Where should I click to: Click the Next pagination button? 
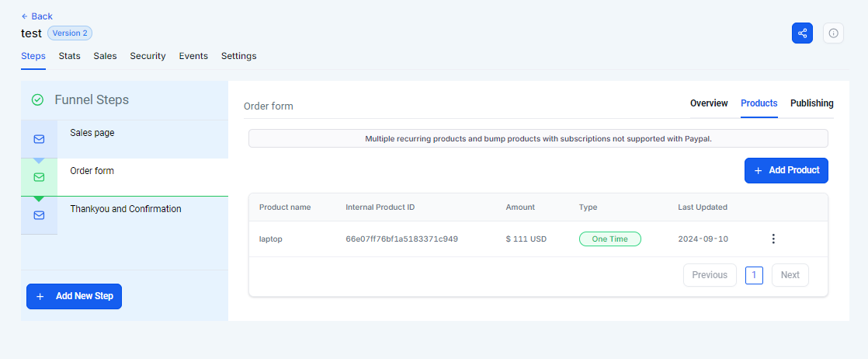pyautogui.click(x=790, y=275)
